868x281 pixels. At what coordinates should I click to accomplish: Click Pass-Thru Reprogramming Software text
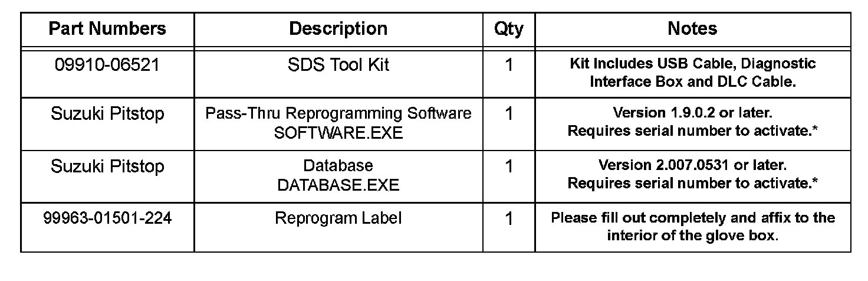pos(338,113)
